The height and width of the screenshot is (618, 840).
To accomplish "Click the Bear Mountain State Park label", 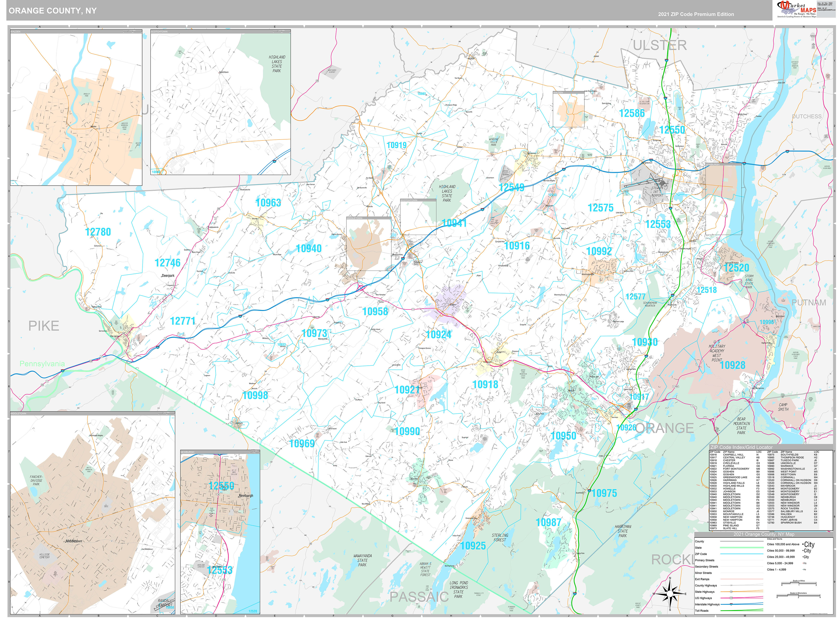I will (741, 426).
